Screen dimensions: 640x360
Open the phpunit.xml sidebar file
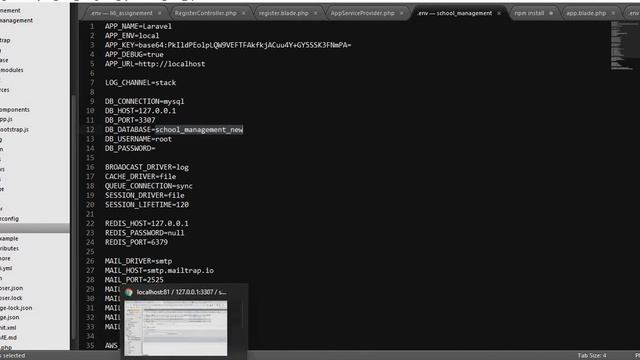pos(8,327)
